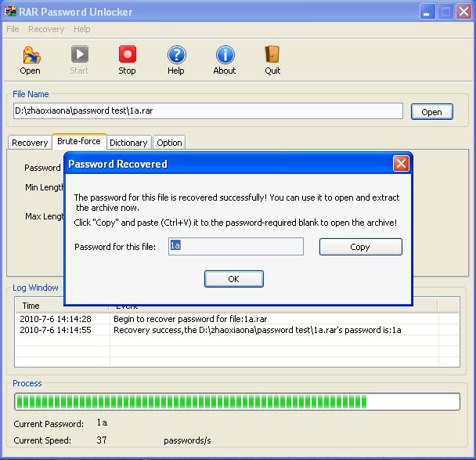This screenshot has height=460, width=476.
Task: Show About info from toolbar icon
Action: pos(225,55)
